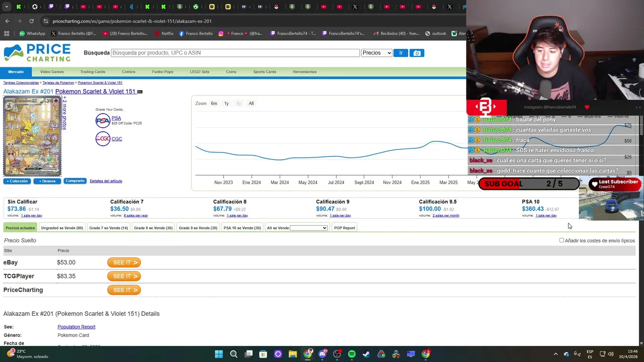Image resolution: width=644 pixels, height=362 pixels.
Task: Open Task View from taskbar
Action: [249, 354]
